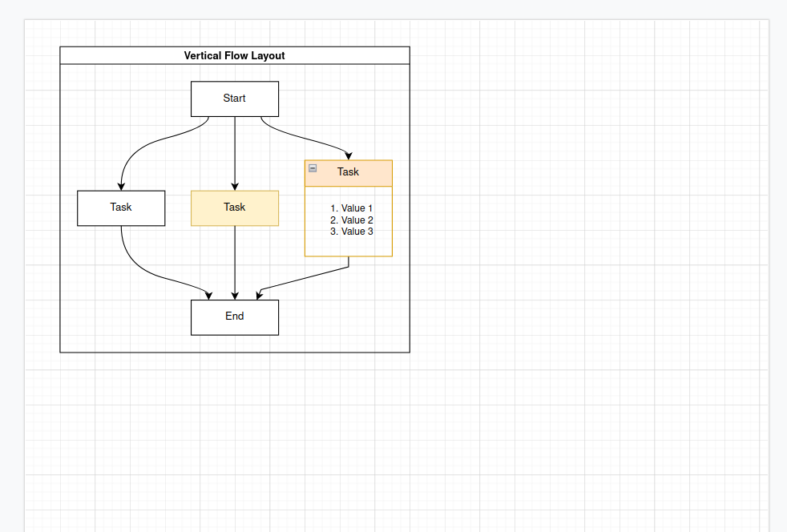Select the "Value 1" list entry

click(351, 208)
